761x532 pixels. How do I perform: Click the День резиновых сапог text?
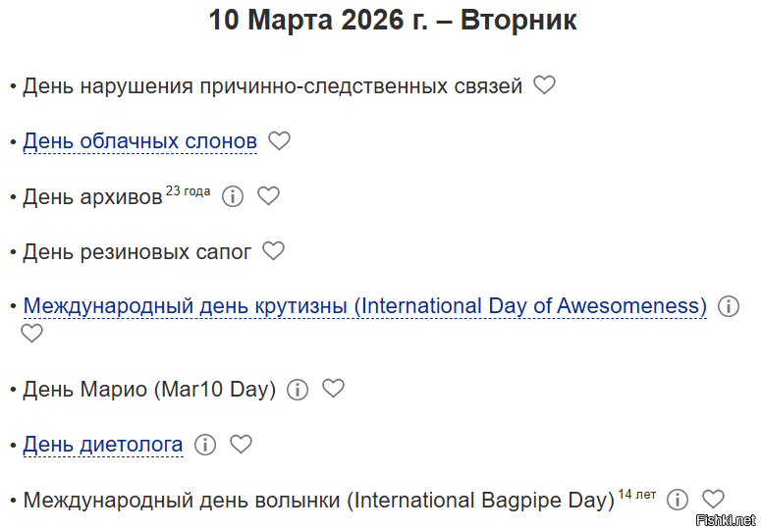pyautogui.click(x=137, y=252)
